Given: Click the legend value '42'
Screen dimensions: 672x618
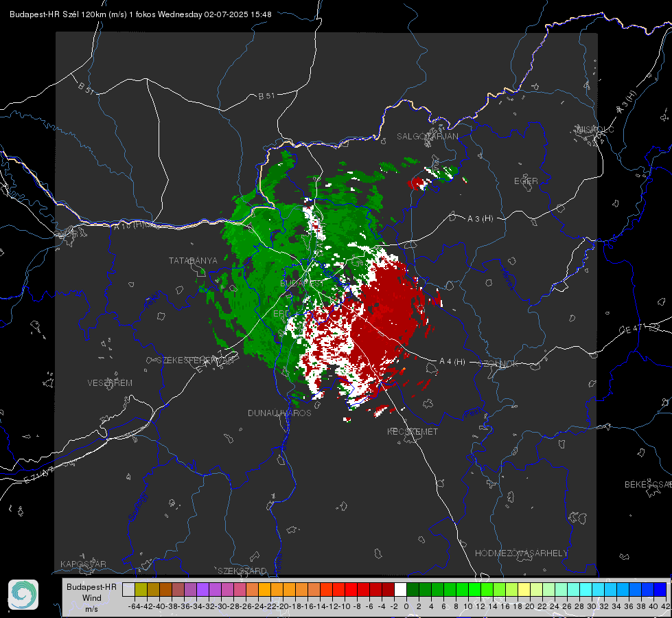Looking at the screenshot, I should click(666, 606).
